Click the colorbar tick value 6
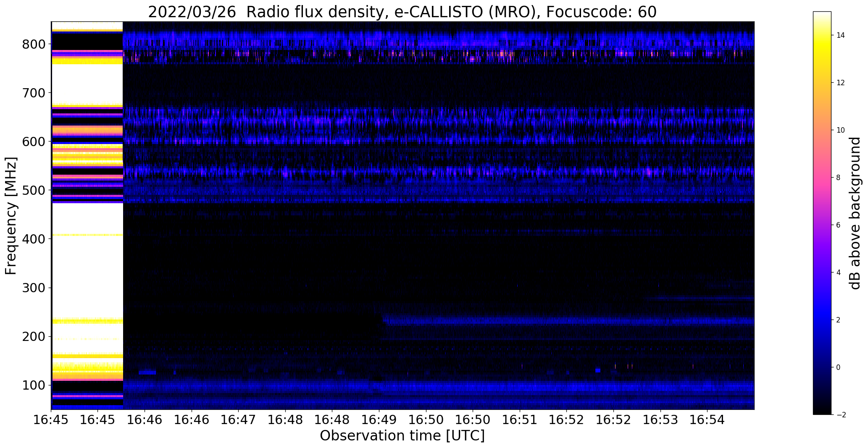868x448 pixels. click(x=839, y=225)
